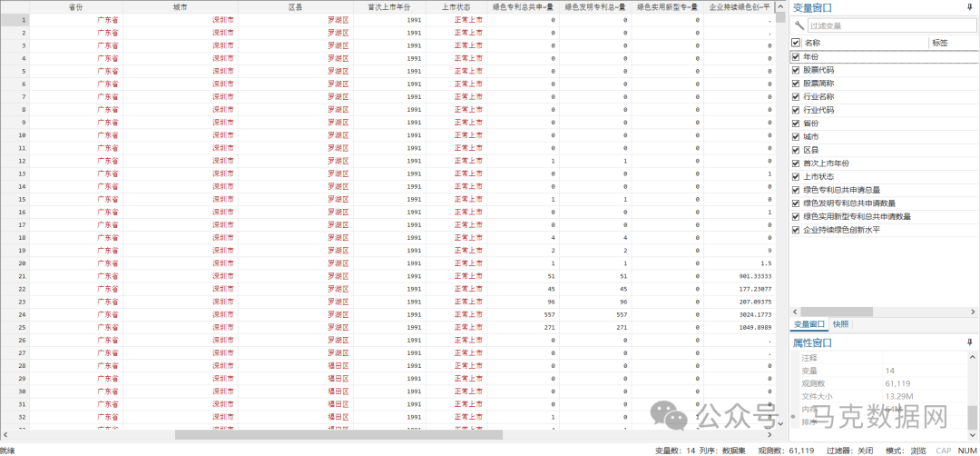The height and width of the screenshot is (456, 980).
Task: Click the 过滤变量 filter input field
Action: 890,25
